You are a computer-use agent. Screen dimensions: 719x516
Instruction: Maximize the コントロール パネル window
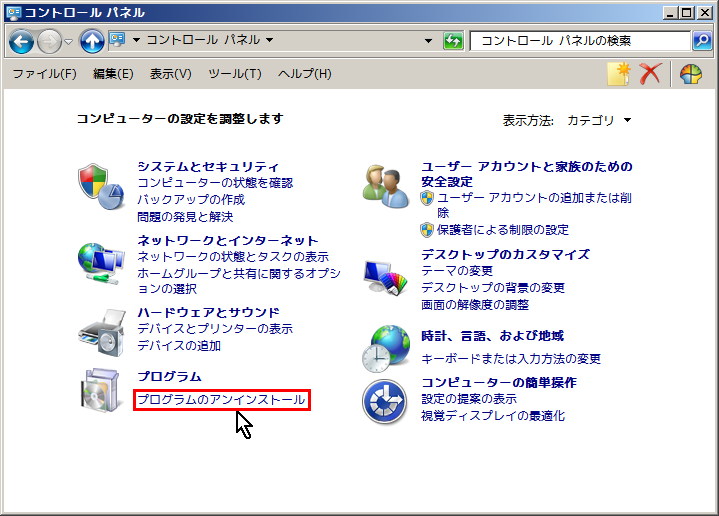point(687,12)
